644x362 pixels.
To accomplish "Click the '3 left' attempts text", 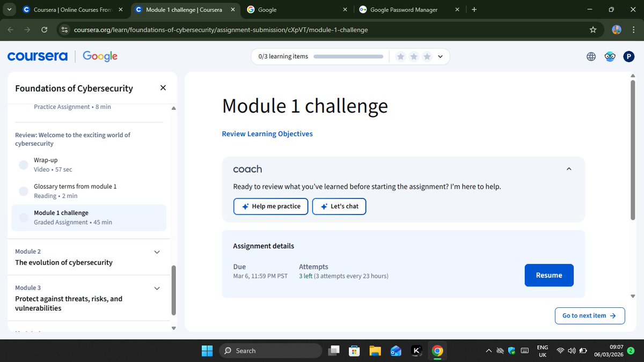I will (x=306, y=276).
